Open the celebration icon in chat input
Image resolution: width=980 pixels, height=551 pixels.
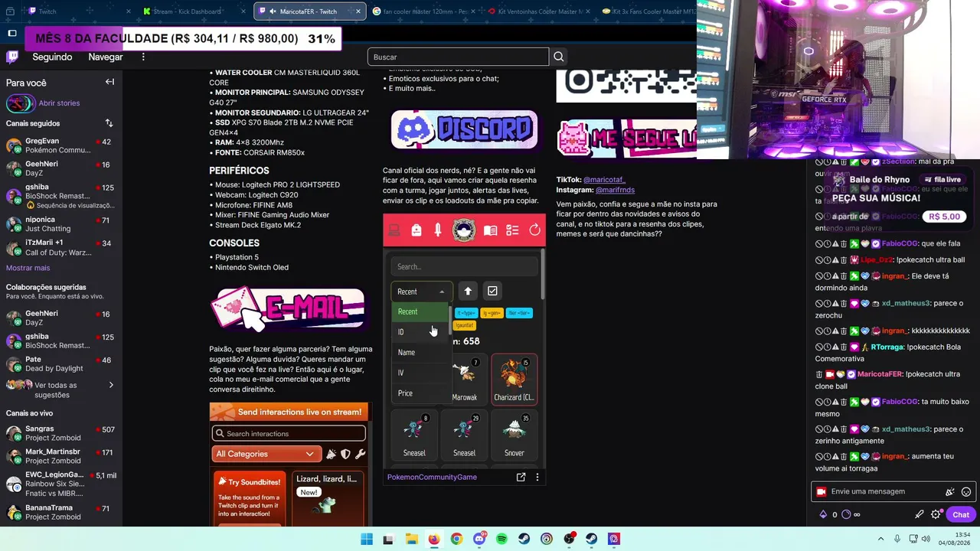click(950, 492)
